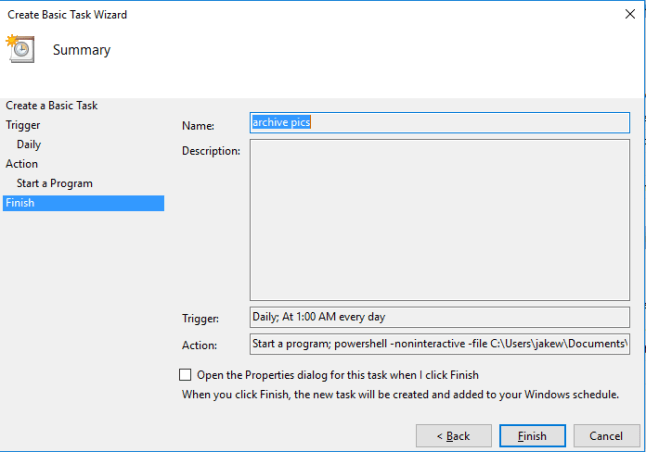Click the Trigger field showing Daily schedule

point(439,317)
